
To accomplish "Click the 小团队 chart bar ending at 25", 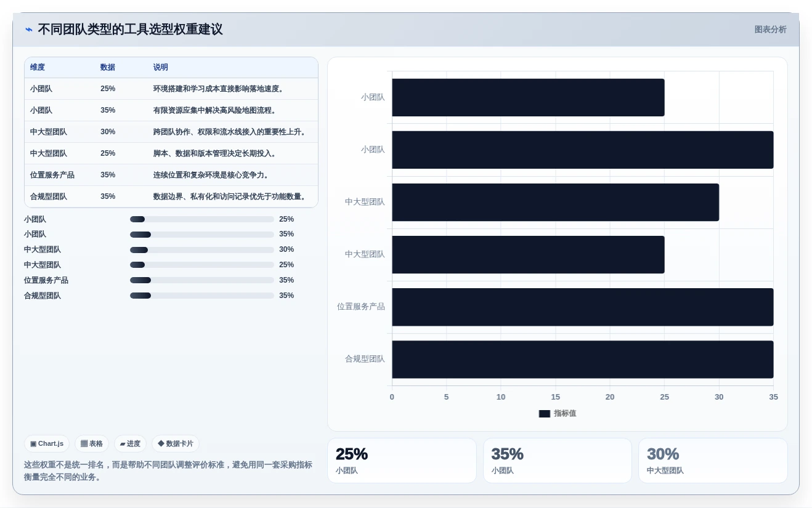I will point(528,97).
